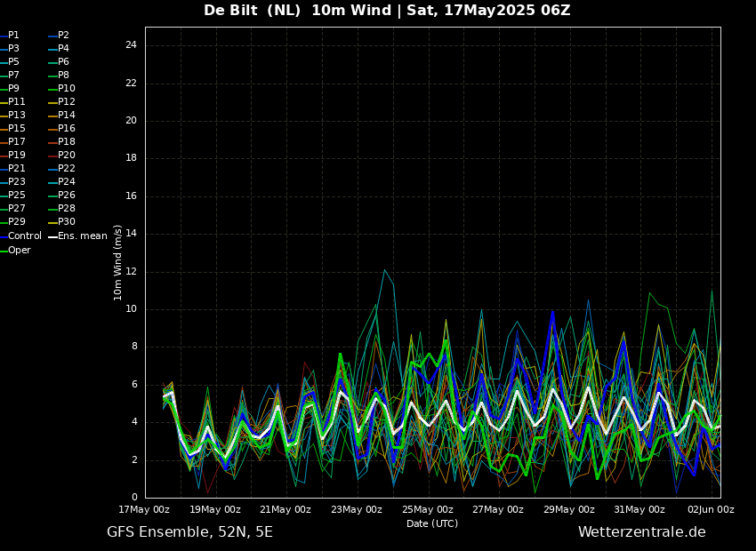Click the 17May 00z axis tick label
Screen dimensions: 756x551
point(144,510)
